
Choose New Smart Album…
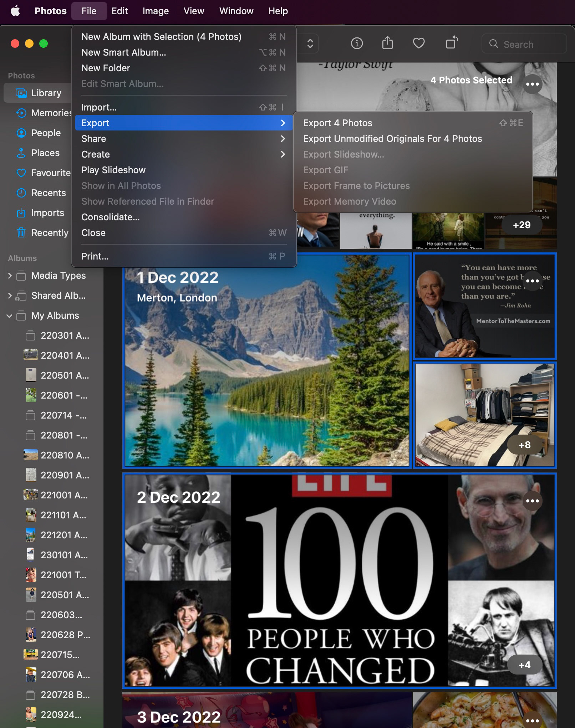coord(184,52)
